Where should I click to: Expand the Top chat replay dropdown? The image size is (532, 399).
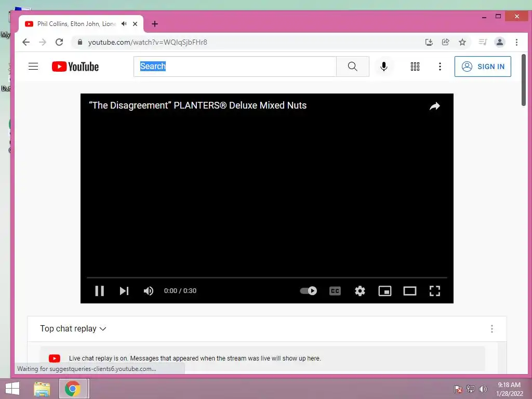click(x=73, y=328)
